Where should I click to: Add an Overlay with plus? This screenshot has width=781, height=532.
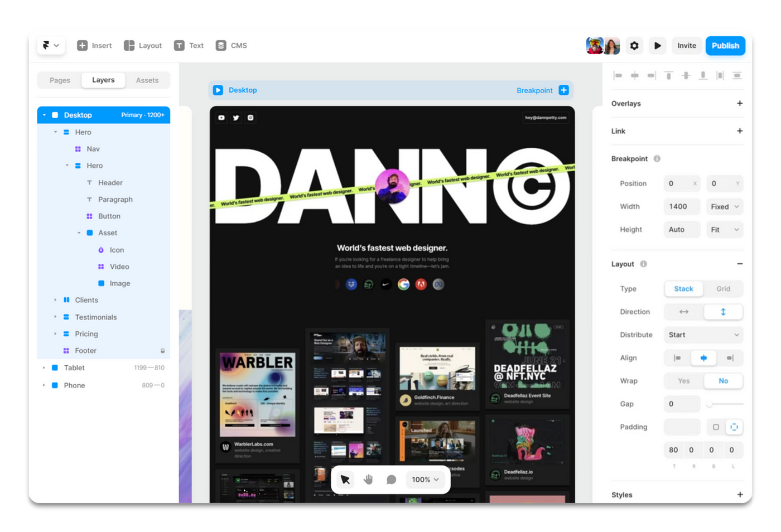[x=740, y=103]
